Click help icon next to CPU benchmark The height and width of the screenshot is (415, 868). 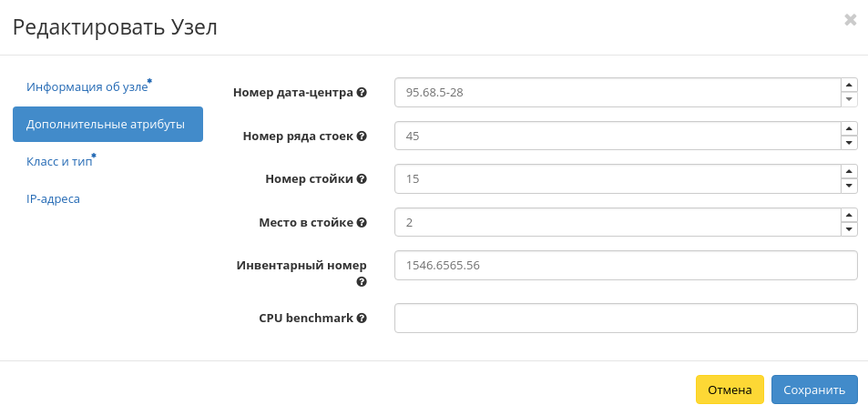point(362,319)
